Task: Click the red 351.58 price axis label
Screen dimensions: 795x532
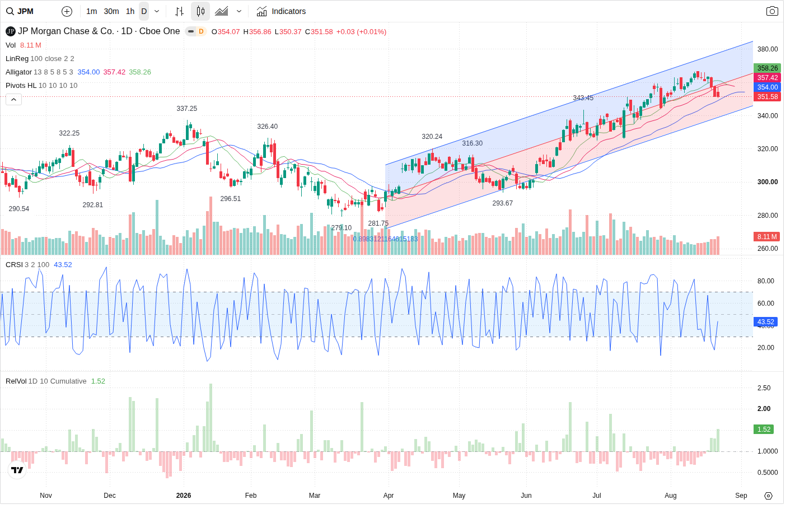Action: pos(768,97)
